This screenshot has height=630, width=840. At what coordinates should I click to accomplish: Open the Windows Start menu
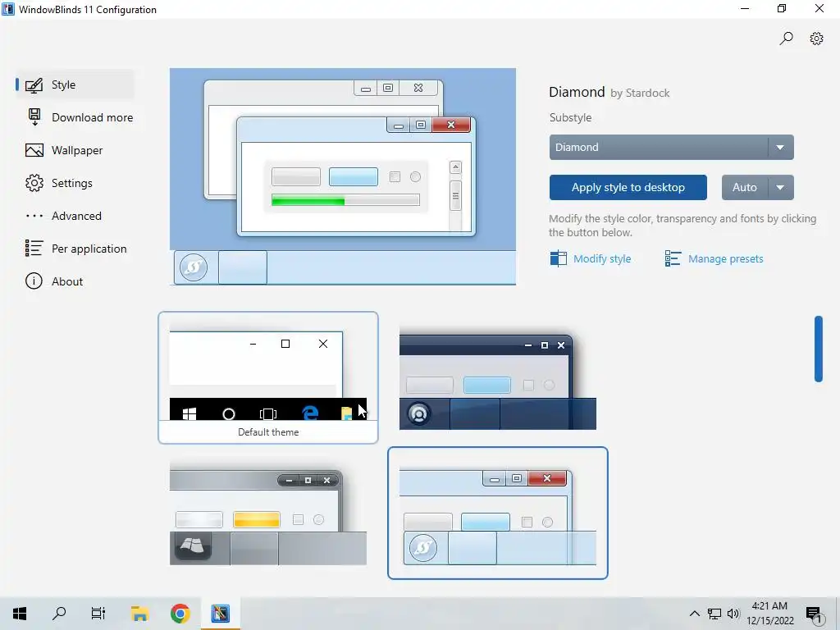tap(20, 614)
